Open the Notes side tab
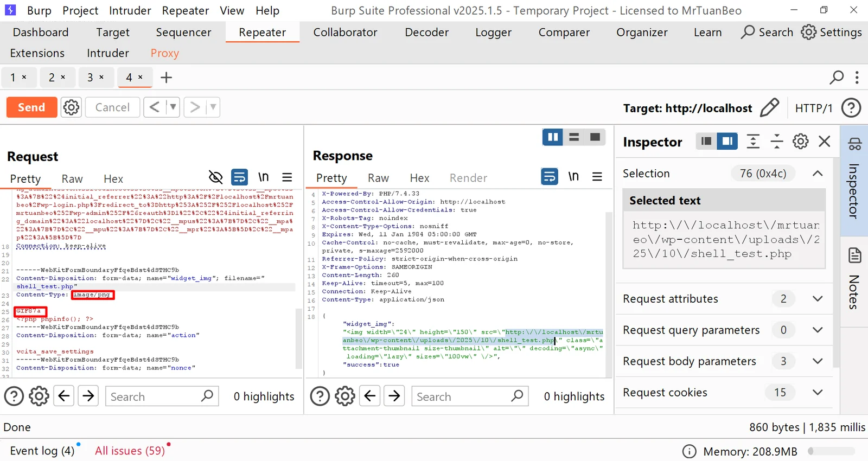Image resolution: width=868 pixels, height=461 pixels. pos(854,278)
